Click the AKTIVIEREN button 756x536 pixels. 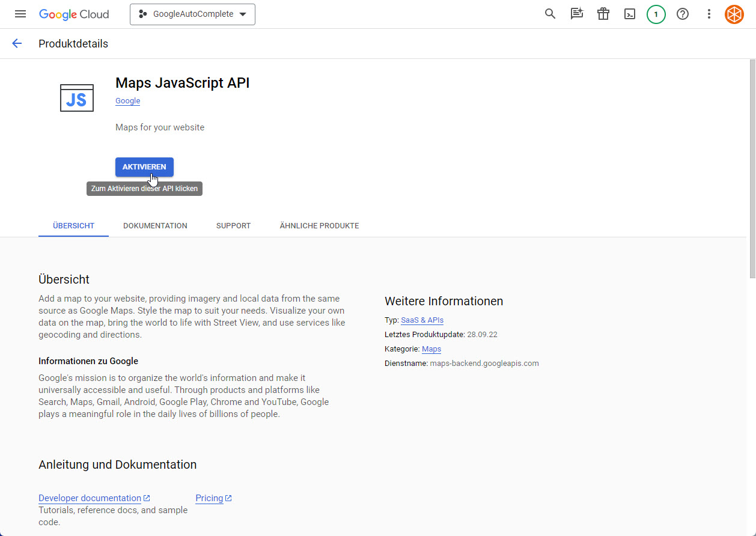click(144, 167)
